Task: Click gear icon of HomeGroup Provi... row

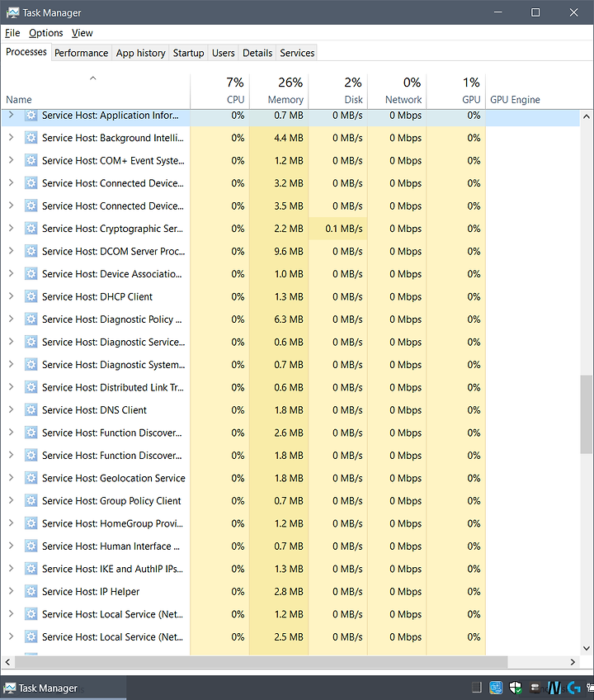Action: point(31,523)
